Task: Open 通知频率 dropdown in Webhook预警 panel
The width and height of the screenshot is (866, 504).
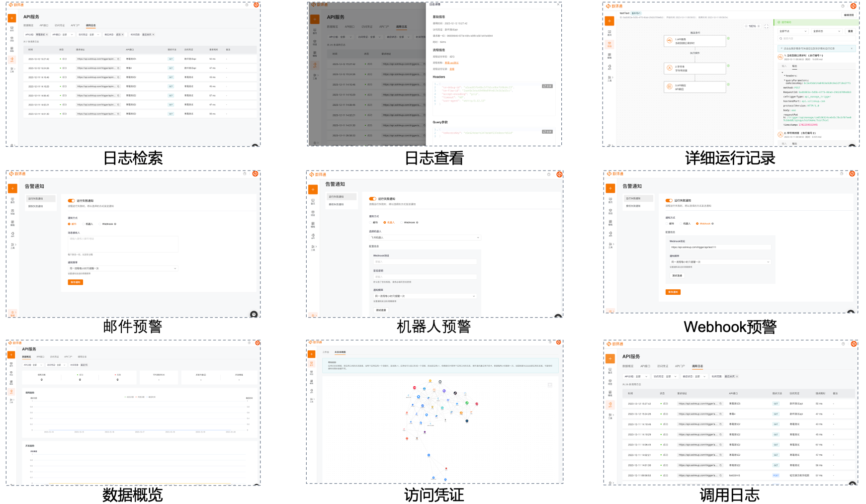Action: (719, 262)
